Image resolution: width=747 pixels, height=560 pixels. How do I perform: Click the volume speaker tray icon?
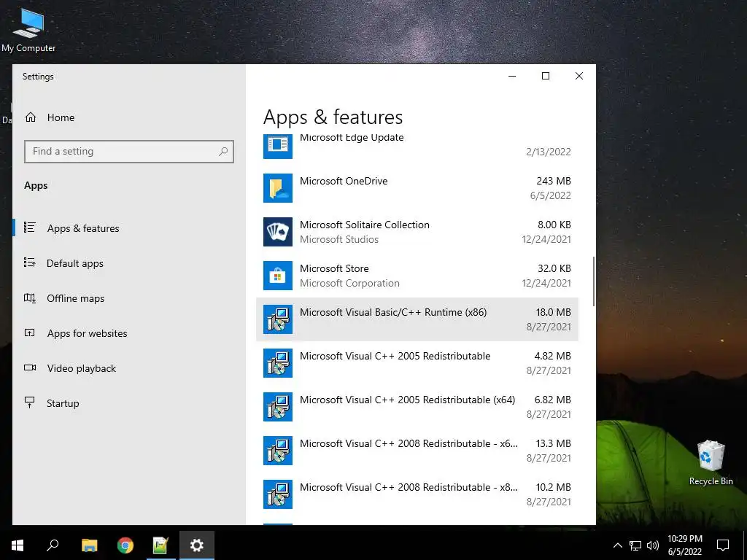click(x=653, y=545)
